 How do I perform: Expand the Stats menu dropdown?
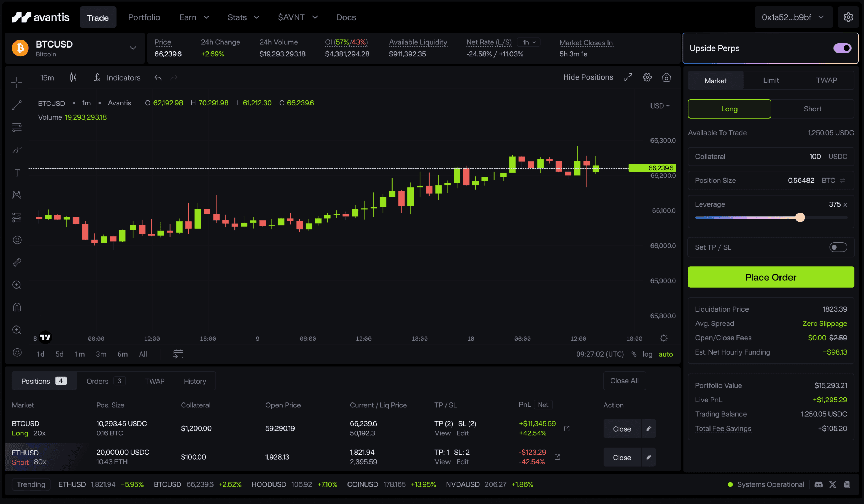point(243,17)
